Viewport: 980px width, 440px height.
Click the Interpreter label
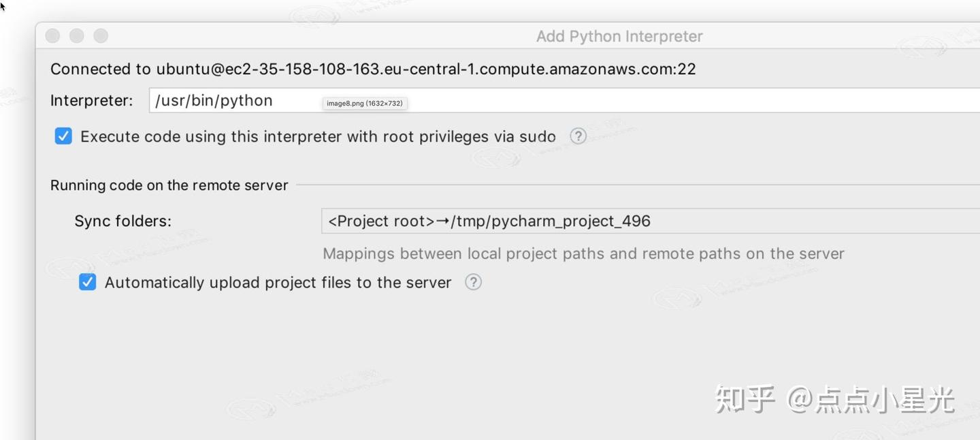pos(91,100)
